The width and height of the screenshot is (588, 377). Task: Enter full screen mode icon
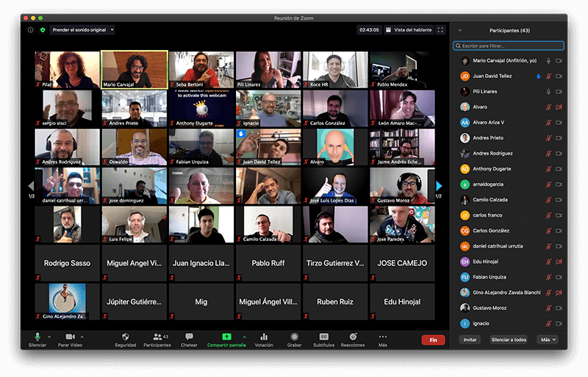(440, 30)
